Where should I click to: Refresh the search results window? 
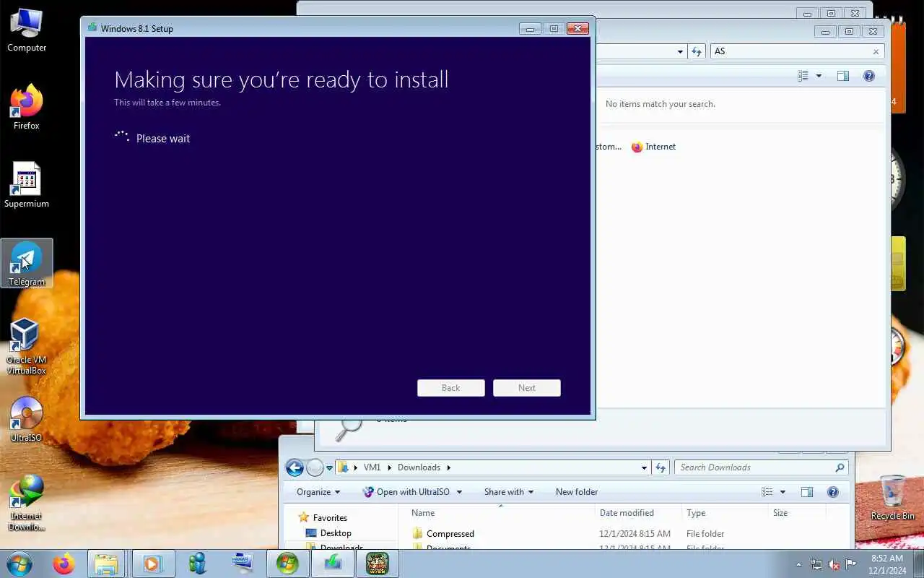[x=697, y=51]
